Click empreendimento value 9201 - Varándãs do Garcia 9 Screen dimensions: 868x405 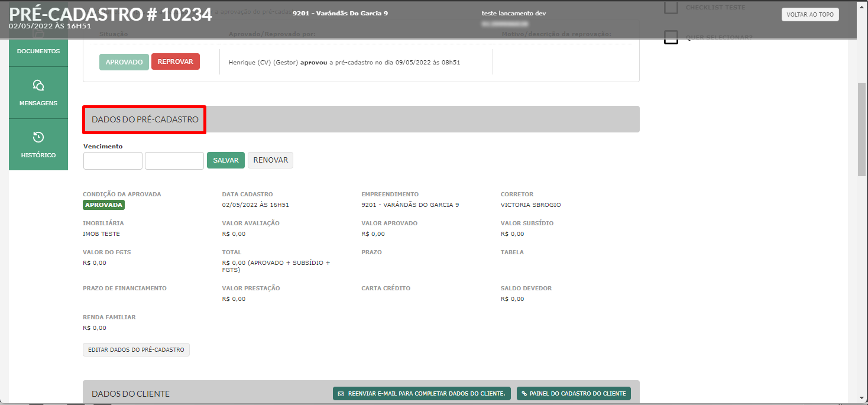(410, 205)
